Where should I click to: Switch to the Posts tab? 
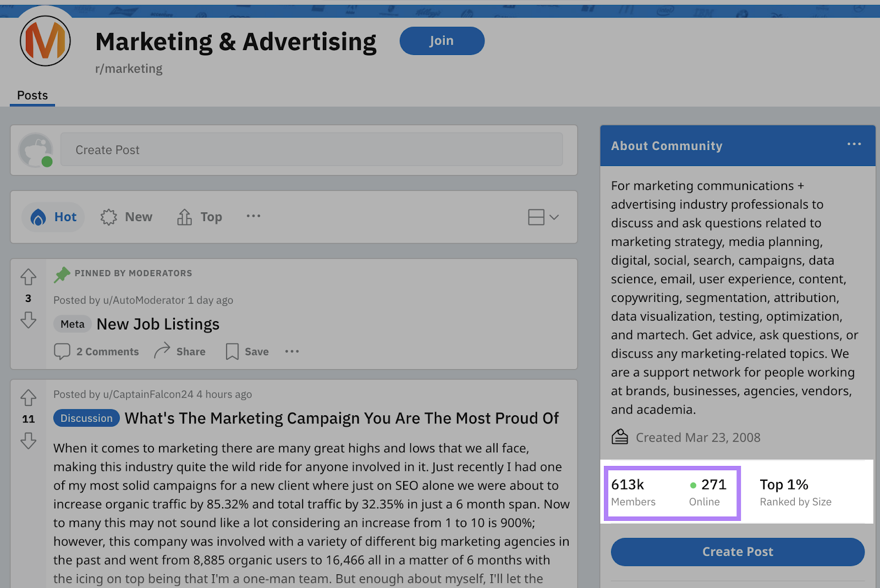pos(32,95)
